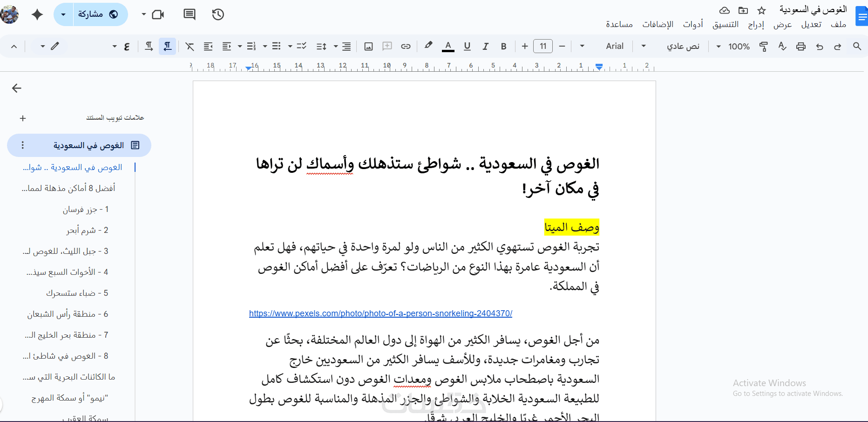Open the text color picker
The image size is (868, 422).
click(x=448, y=46)
